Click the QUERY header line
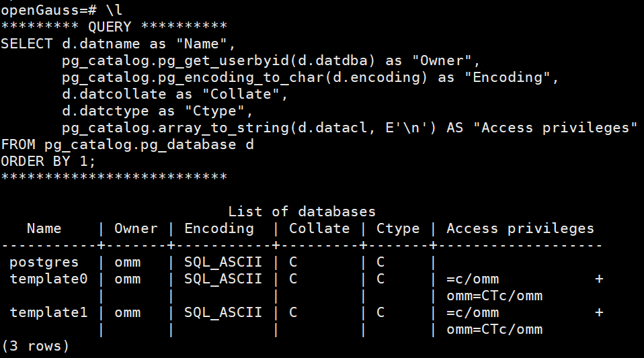Image resolution: width=644 pixels, height=358 pixels. point(114,27)
